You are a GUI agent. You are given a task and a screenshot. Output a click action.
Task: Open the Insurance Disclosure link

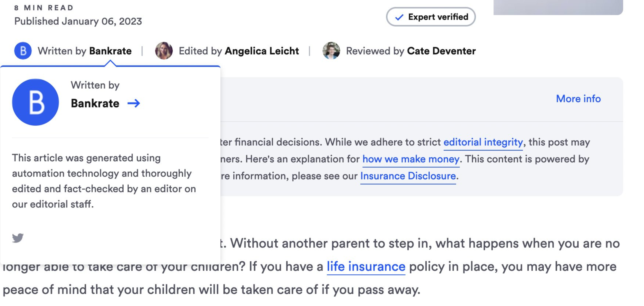[x=408, y=176]
